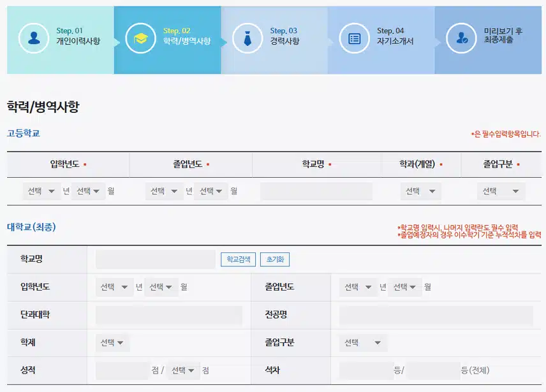
Task: Click the 학교검색 button
Action: point(238,259)
